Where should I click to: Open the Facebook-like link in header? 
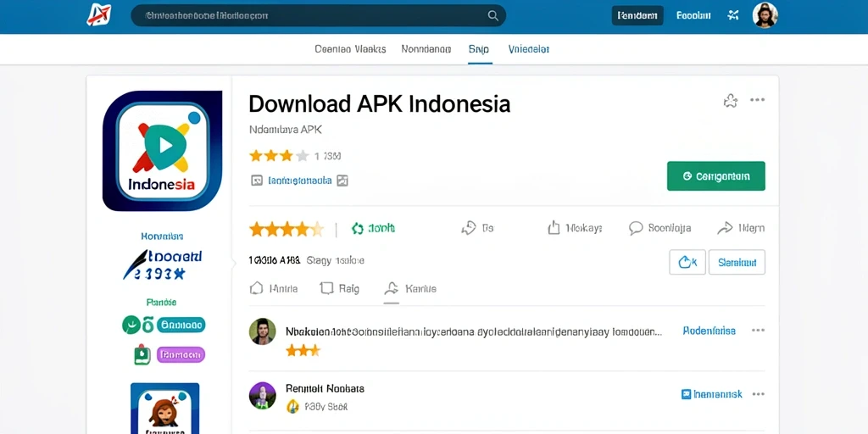coord(693,15)
